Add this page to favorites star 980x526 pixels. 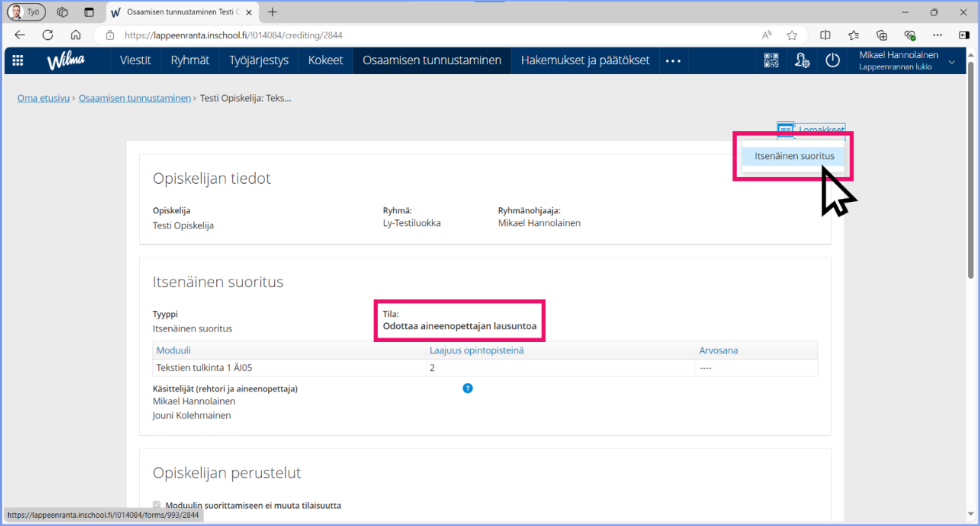(x=792, y=35)
